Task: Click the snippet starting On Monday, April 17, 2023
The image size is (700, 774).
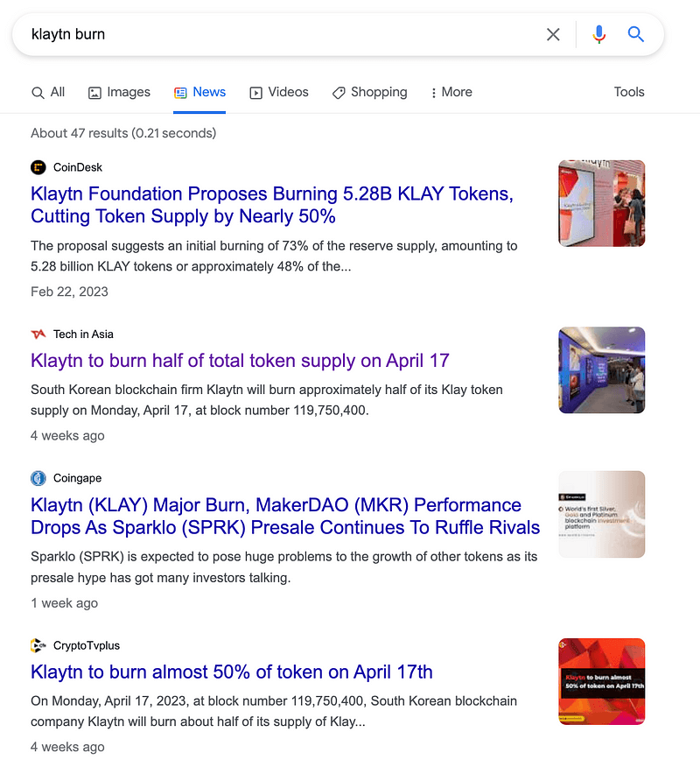Action: click(x=274, y=711)
